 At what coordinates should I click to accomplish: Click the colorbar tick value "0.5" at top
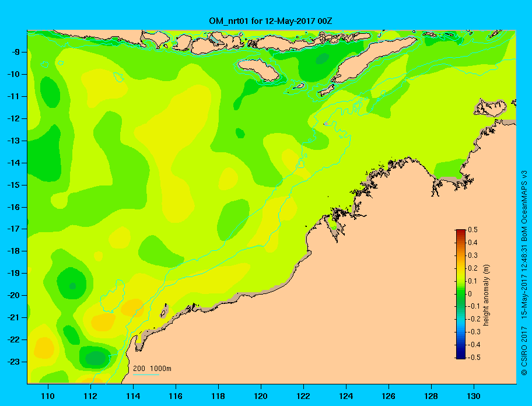(x=473, y=230)
